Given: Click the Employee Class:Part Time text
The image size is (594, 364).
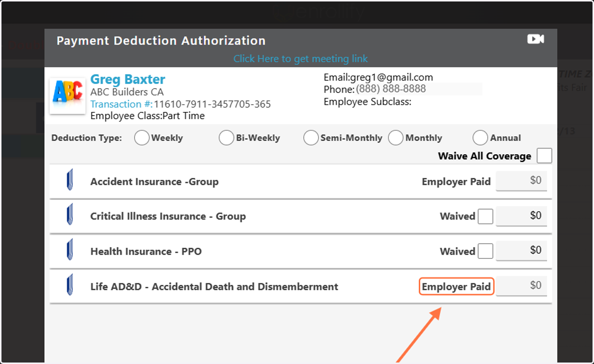Looking at the screenshot, I should (x=148, y=116).
